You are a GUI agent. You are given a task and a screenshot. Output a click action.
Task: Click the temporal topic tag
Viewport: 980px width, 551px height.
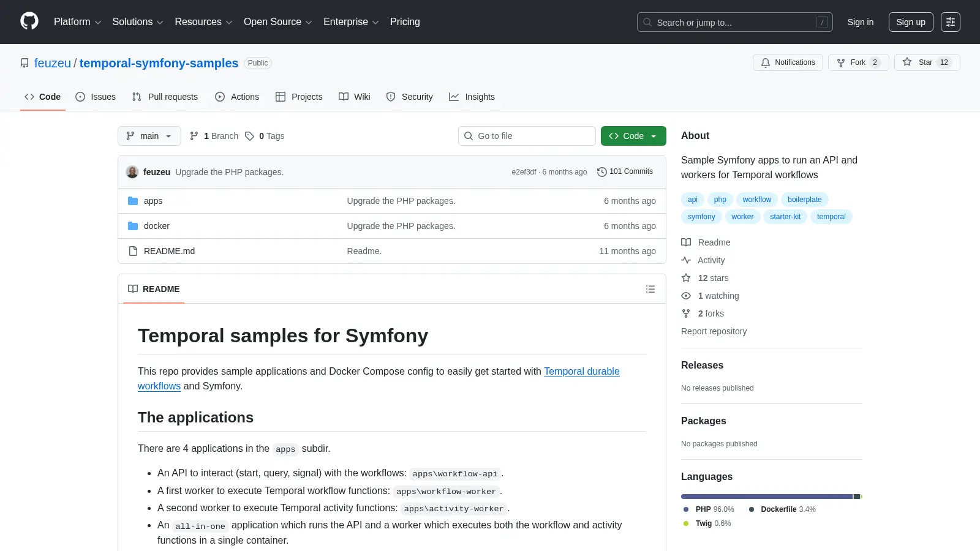[x=831, y=217]
